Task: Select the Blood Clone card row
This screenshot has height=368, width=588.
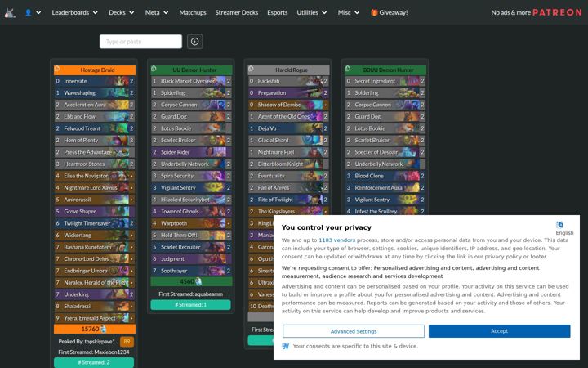Action: [x=385, y=176]
